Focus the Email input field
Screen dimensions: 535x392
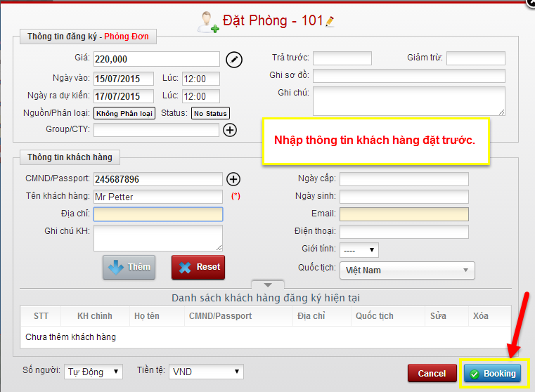click(404, 214)
